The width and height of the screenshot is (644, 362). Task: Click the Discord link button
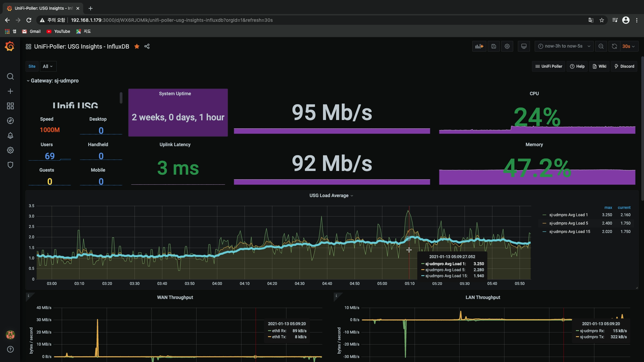[x=624, y=66]
